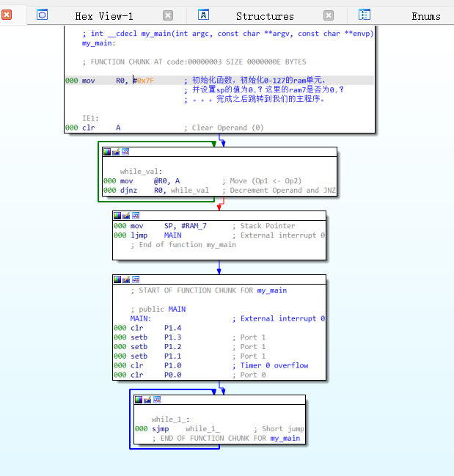Follow the MAIN target in ljmp line

pyautogui.click(x=172, y=235)
